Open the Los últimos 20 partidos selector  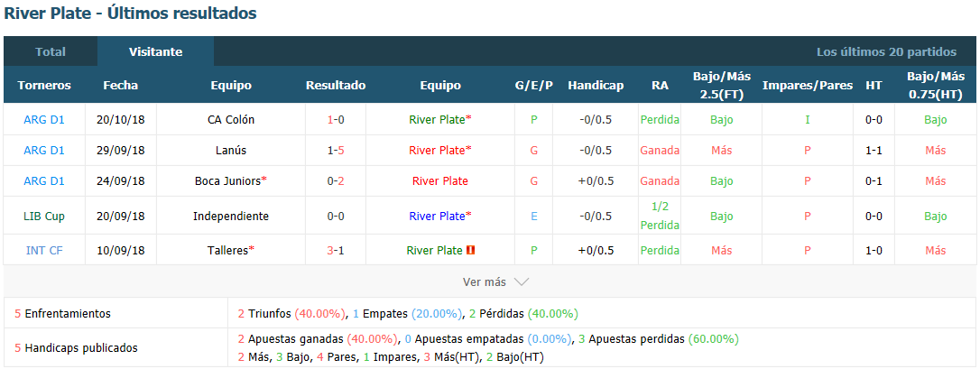886,51
